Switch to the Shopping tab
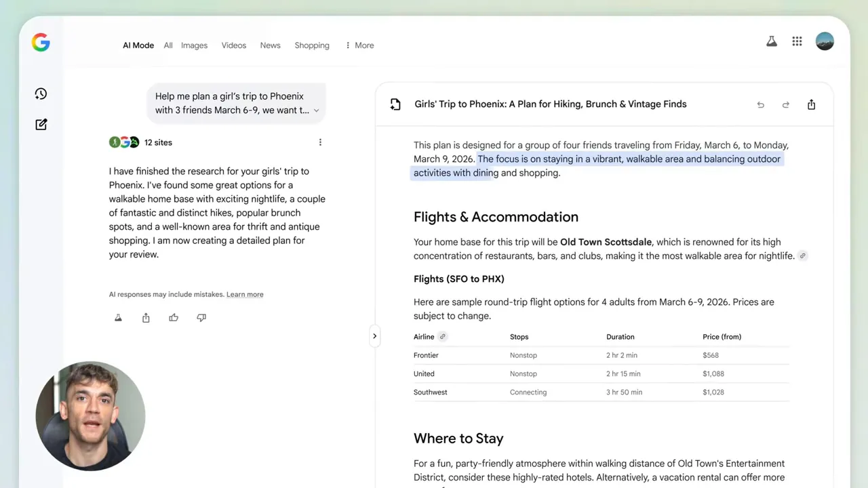This screenshot has height=488, width=868. (x=312, y=45)
